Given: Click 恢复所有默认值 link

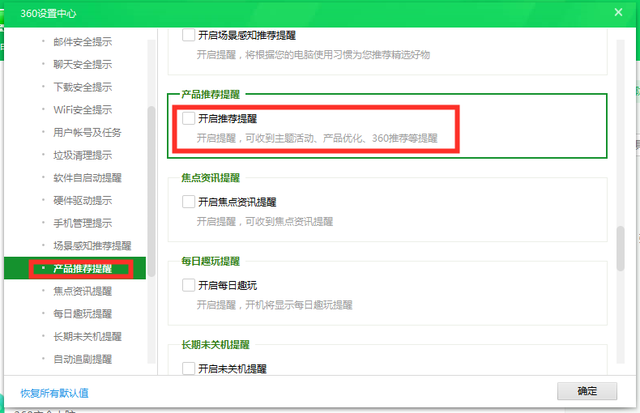Looking at the screenshot, I should [x=54, y=393].
